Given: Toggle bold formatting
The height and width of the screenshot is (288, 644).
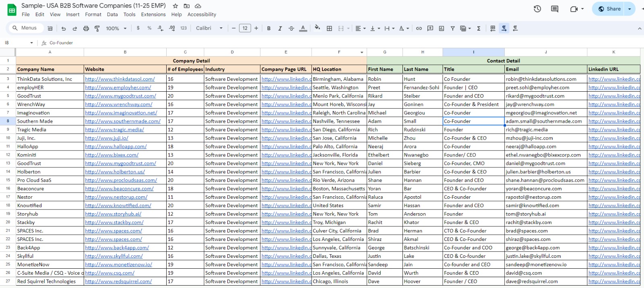Looking at the screenshot, I should click(269, 28).
